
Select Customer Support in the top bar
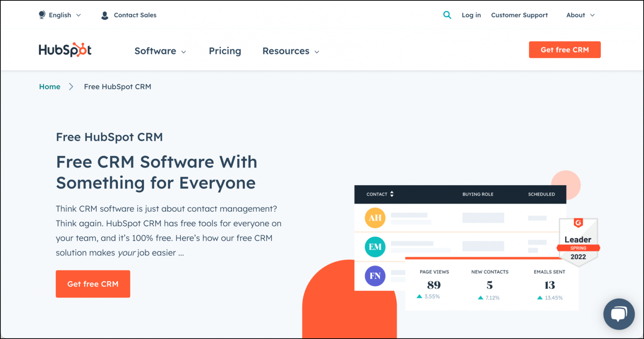[519, 15]
